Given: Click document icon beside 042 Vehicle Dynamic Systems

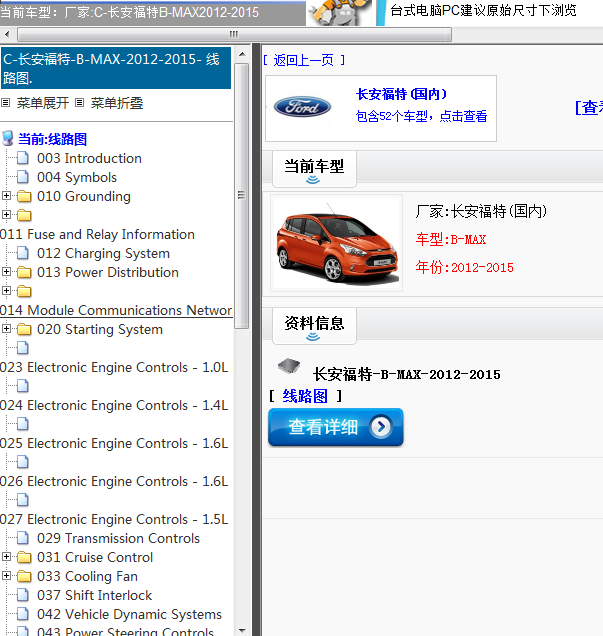Looking at the screenshot, I should click(23, 614).
